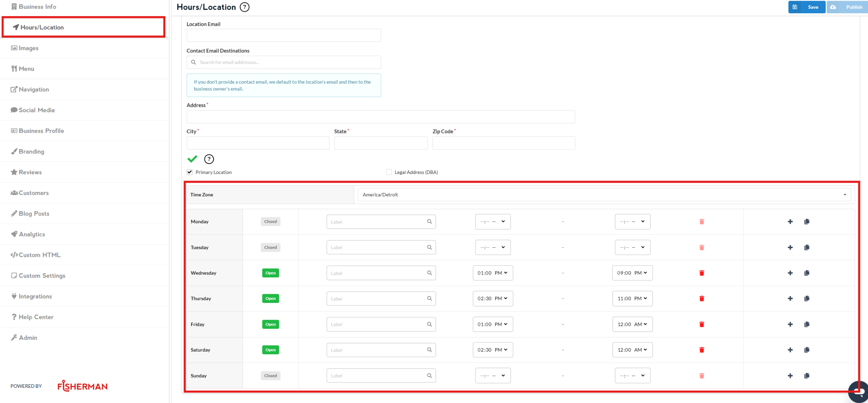This screenshot has width=868, height=403.
Task: Click search icon in Friday label field
Action: coord(429,324)
